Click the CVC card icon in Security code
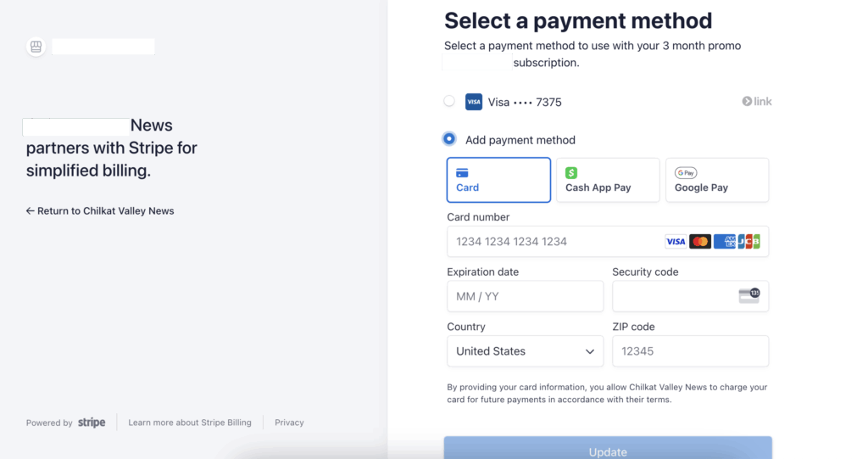Viewport: 868px width, 459px height. (748, 296)
